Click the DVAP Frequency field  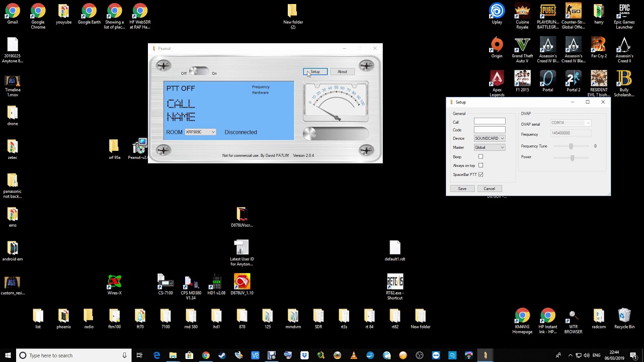coord(571,133)
